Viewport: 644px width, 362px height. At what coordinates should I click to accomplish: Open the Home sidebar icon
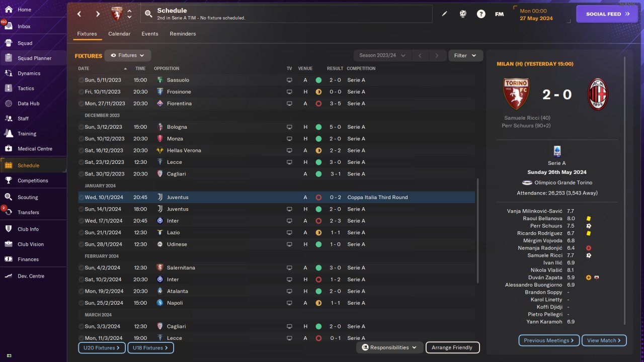9,10
